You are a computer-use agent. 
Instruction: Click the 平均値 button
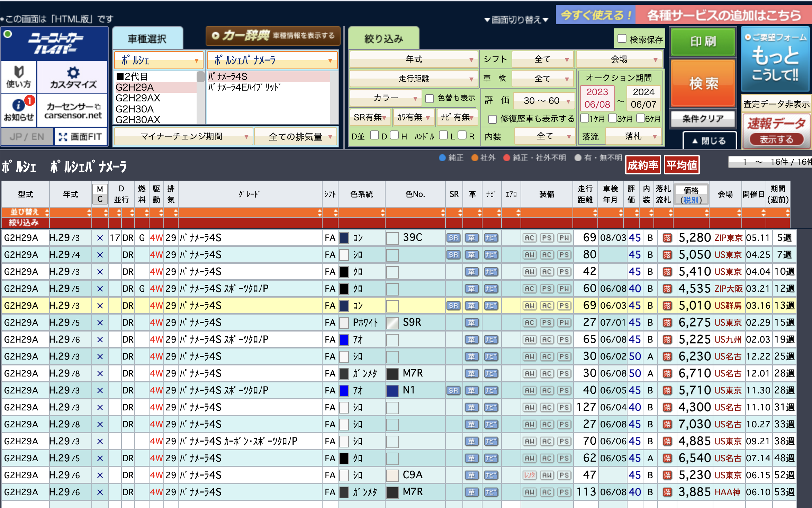[682, 165]
